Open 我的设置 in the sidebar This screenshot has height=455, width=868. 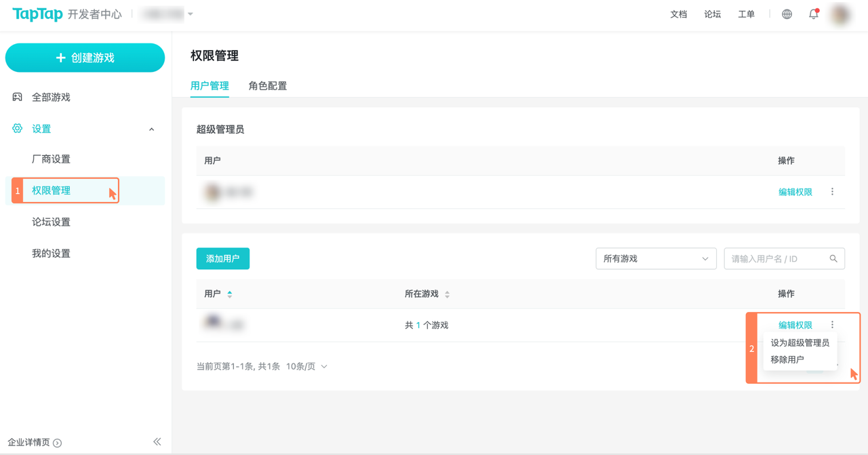click(51, 253)
